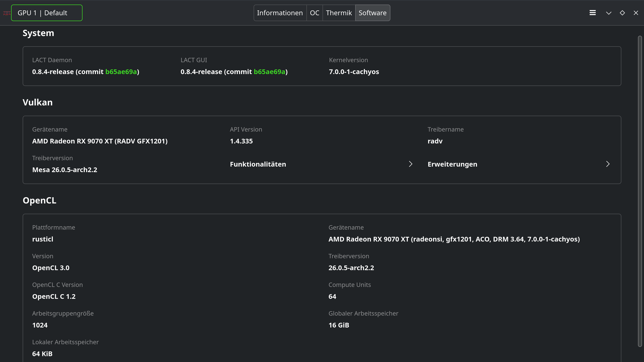The height and width of the screenshot is (362, 644).
Task: Select the OpenCL device name with radeonsi
Action: (454, 239)
